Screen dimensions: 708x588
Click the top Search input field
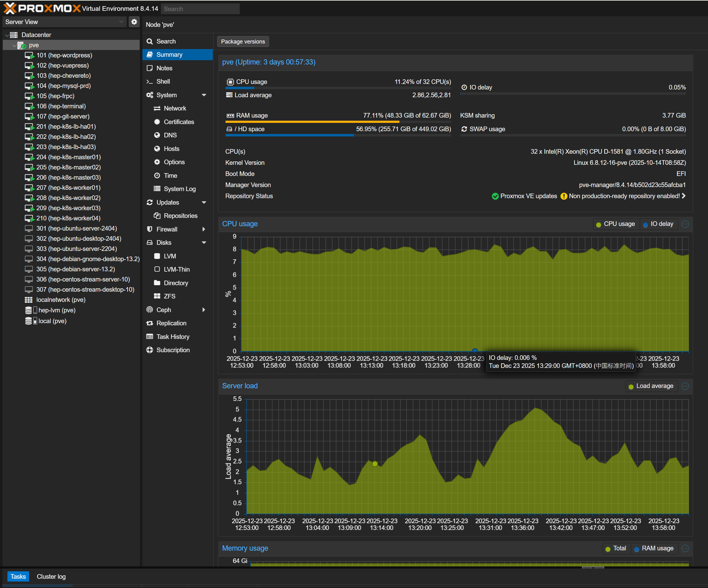tap(200, 9)
